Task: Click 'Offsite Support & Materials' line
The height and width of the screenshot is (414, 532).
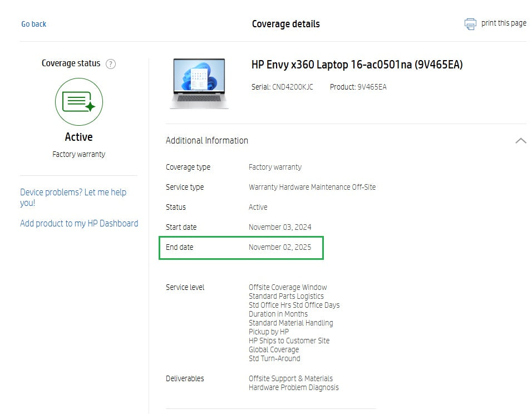Action: coord(291,378)
